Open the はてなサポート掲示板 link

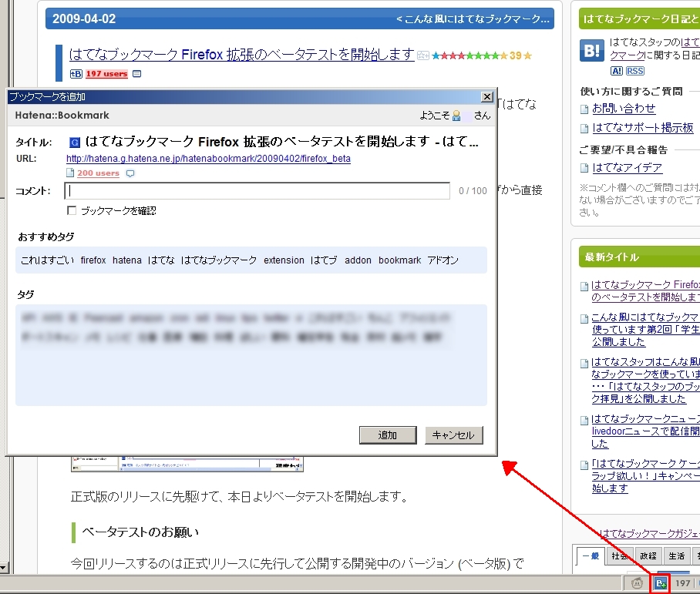coord(643,128)
